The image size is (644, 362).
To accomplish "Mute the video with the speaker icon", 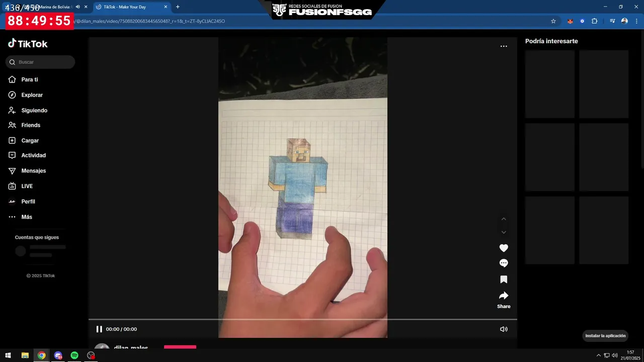I will (x=504, y=329).
